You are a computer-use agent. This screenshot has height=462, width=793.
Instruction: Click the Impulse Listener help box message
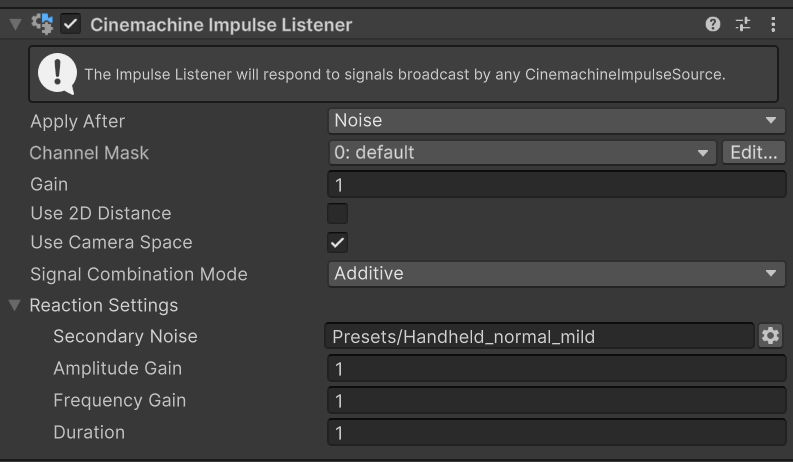coord(405,74)
